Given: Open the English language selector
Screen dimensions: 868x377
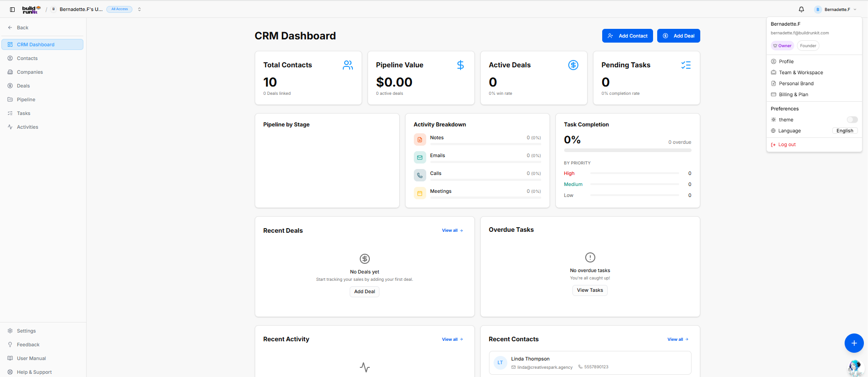Looking at the screenshot, I should pyautogui.click(x=845, y=131).
